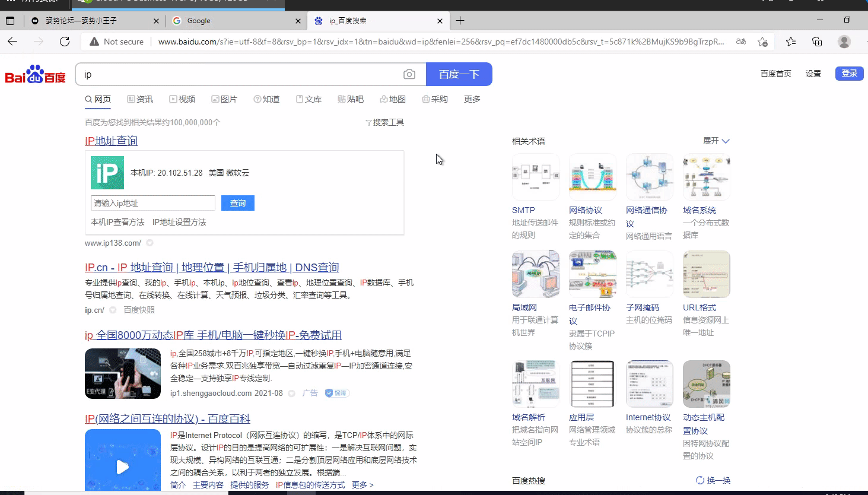
Task: Select the 网页 tab
Action: click(x=98, y=99)
